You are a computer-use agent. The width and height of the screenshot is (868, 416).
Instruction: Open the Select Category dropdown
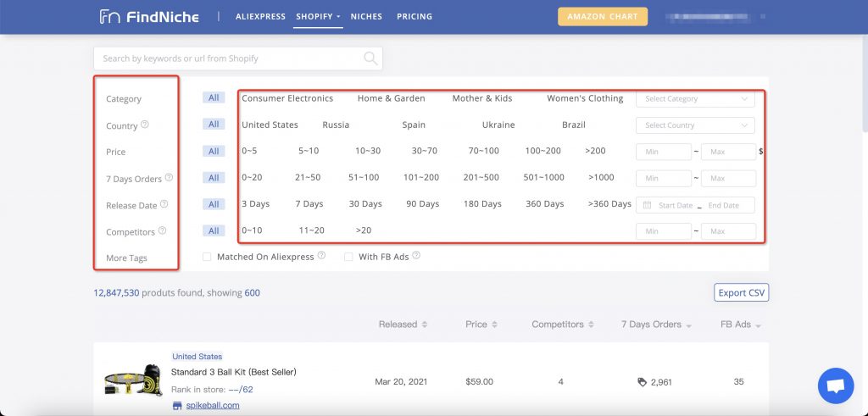[695, 99]
